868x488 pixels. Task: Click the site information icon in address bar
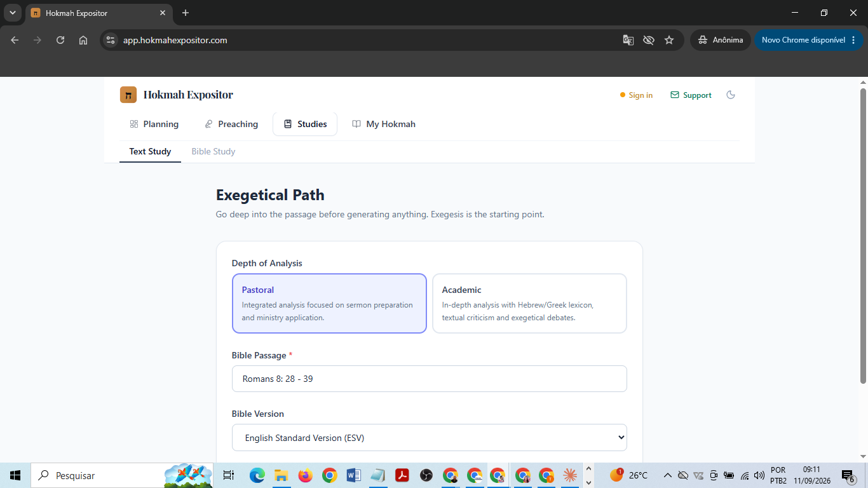pos(111,40)
